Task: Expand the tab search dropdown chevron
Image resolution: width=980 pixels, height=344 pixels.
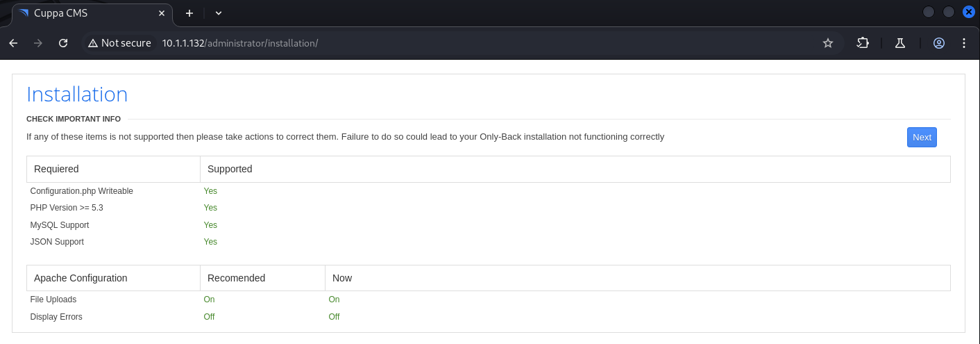Action: pyautogui.click(x=218, y=13)
